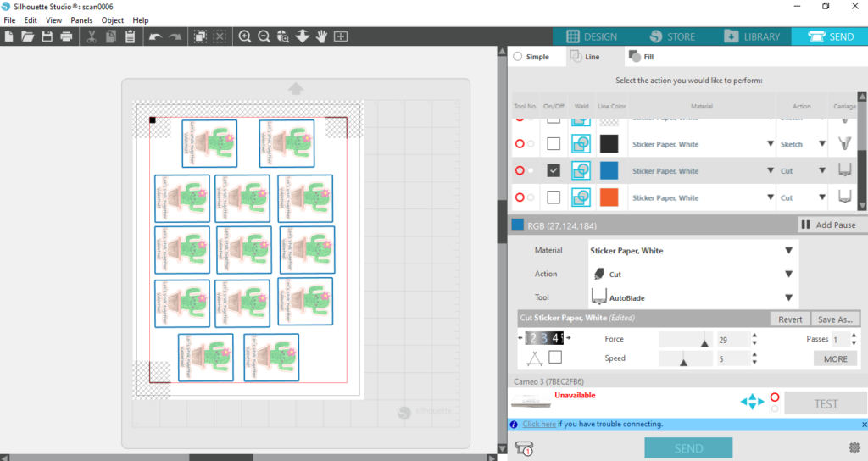Open settings gear in Send panel
Screen dimensions: 868x461
854,447
